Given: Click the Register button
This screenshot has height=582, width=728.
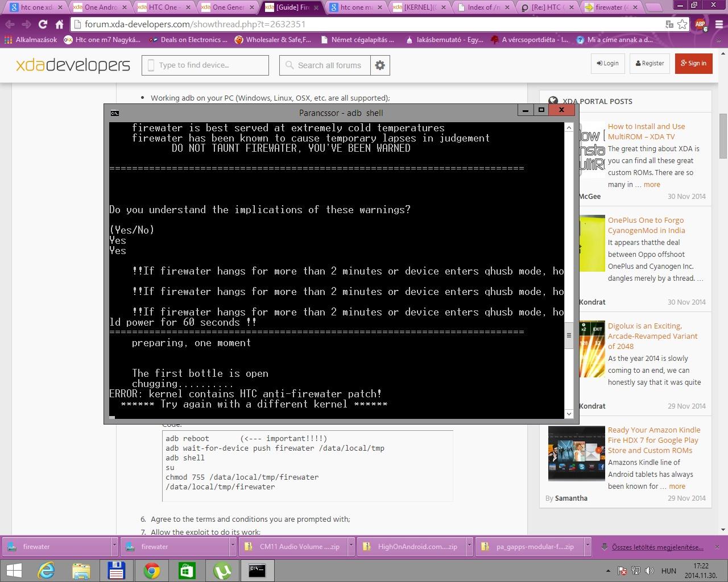Looking at the screenshot, I should point(650,63).
